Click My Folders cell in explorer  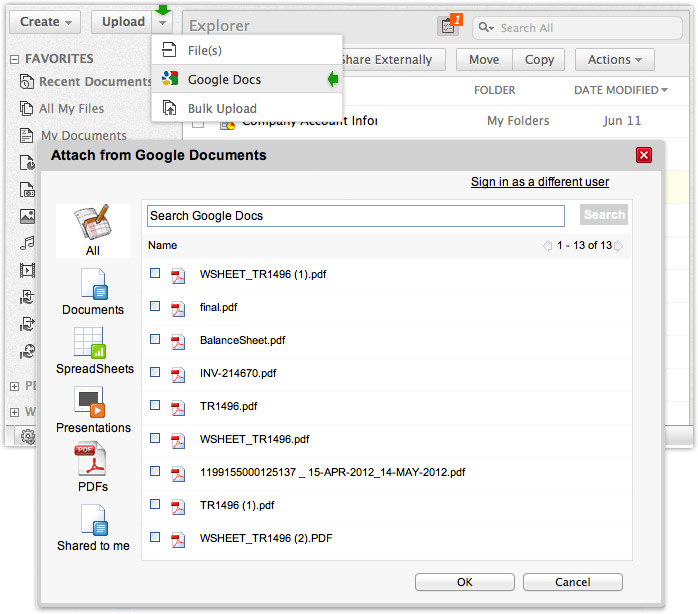[x=518, y=121]
